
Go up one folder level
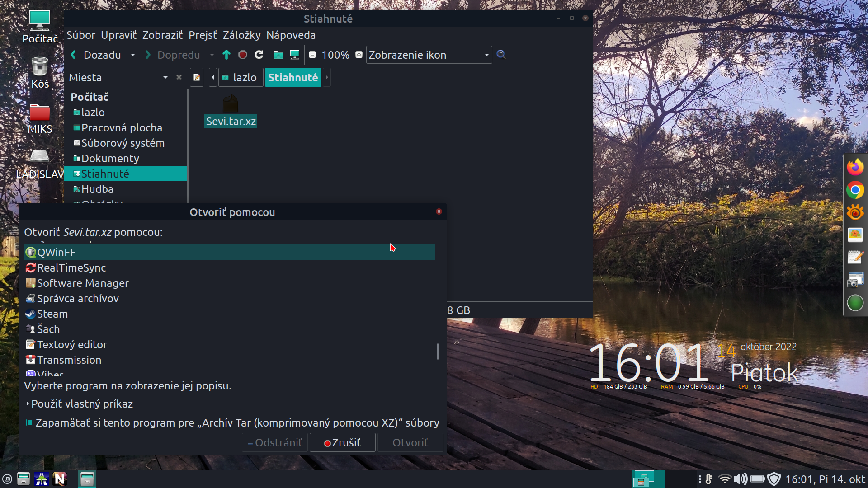pyautogui.click(x=226, y=55)
